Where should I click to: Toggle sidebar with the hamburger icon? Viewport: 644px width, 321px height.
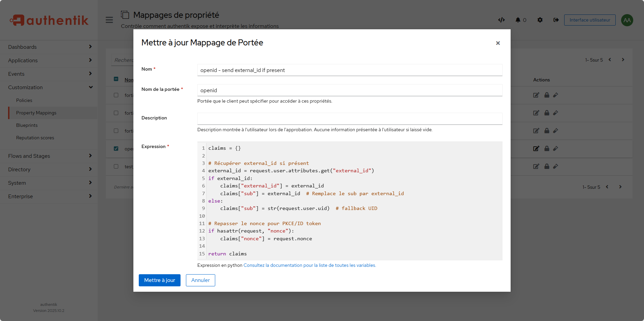(109, 20)
